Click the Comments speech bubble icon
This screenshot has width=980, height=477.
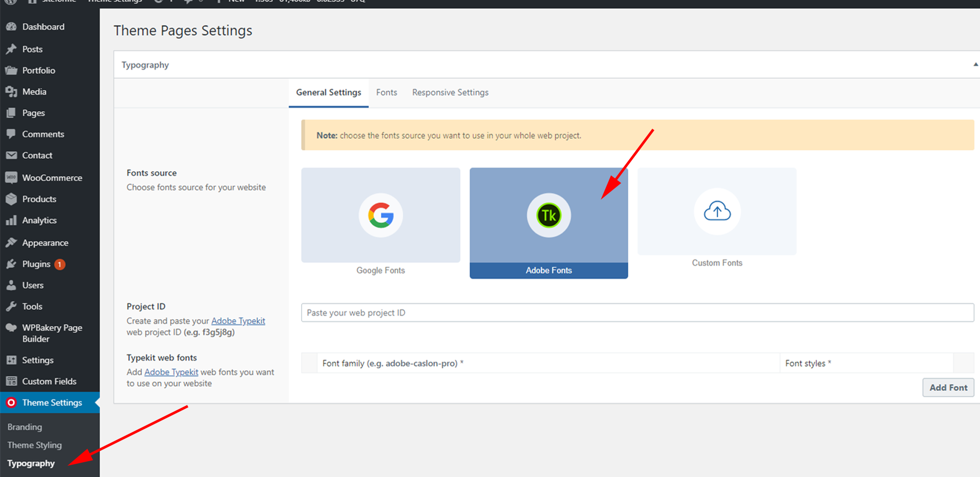click(x=11, y=134)
